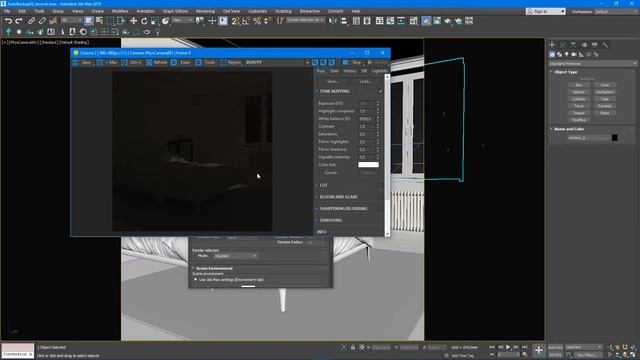Toggle the Snaps toggle icon

pos(236,21)
